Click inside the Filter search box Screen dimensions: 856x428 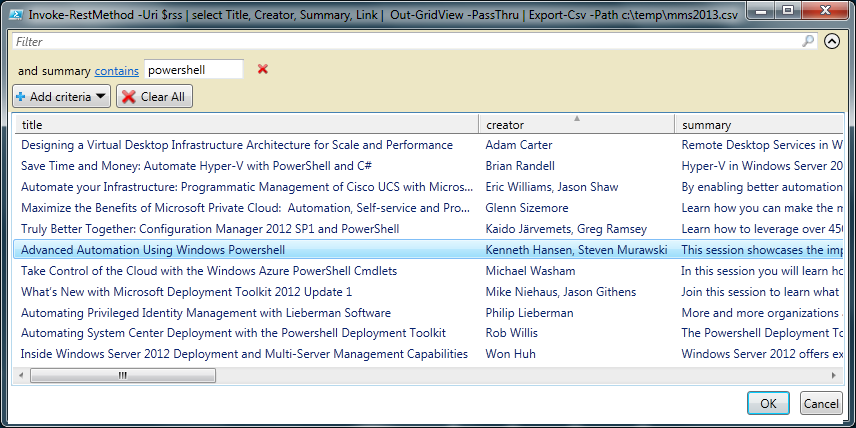(400, 42)
